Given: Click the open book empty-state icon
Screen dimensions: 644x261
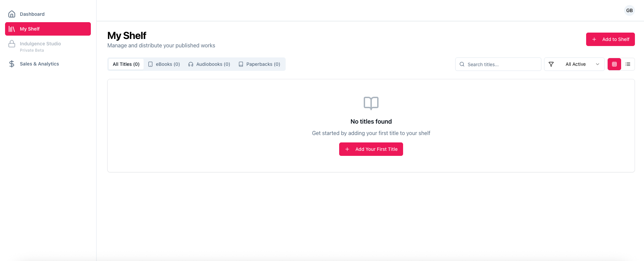Looking at the screenshot, I should (x=371, y=103).
